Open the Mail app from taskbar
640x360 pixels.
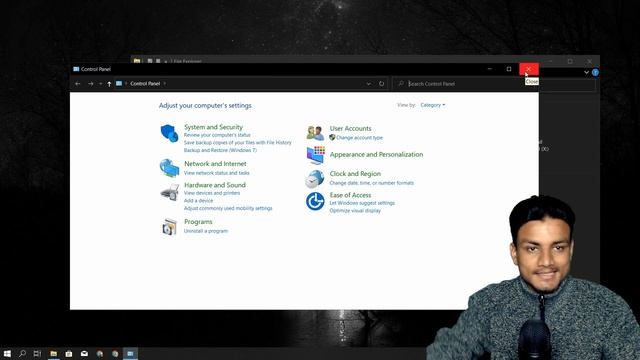click(84, 353)
